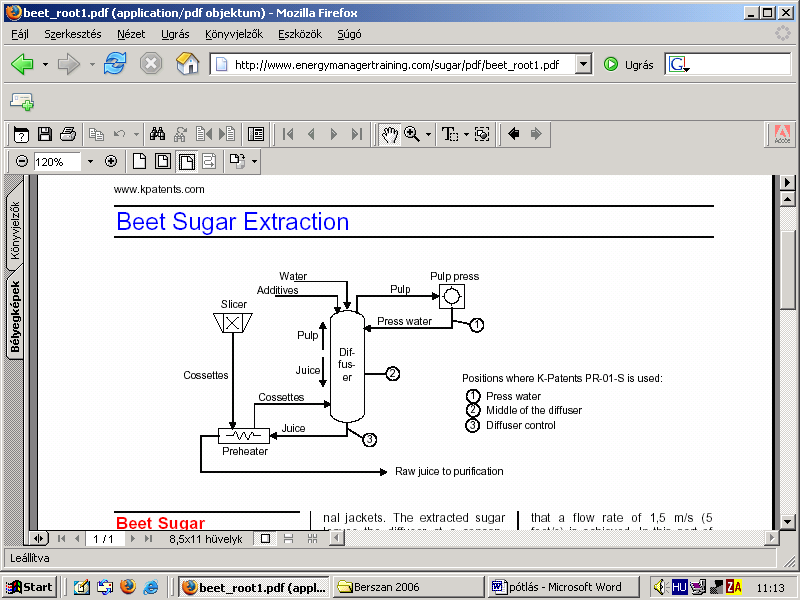This screenshot has width=800, height=600.
Task: Toggle Fit Width view button
Action: coord(186,162)
